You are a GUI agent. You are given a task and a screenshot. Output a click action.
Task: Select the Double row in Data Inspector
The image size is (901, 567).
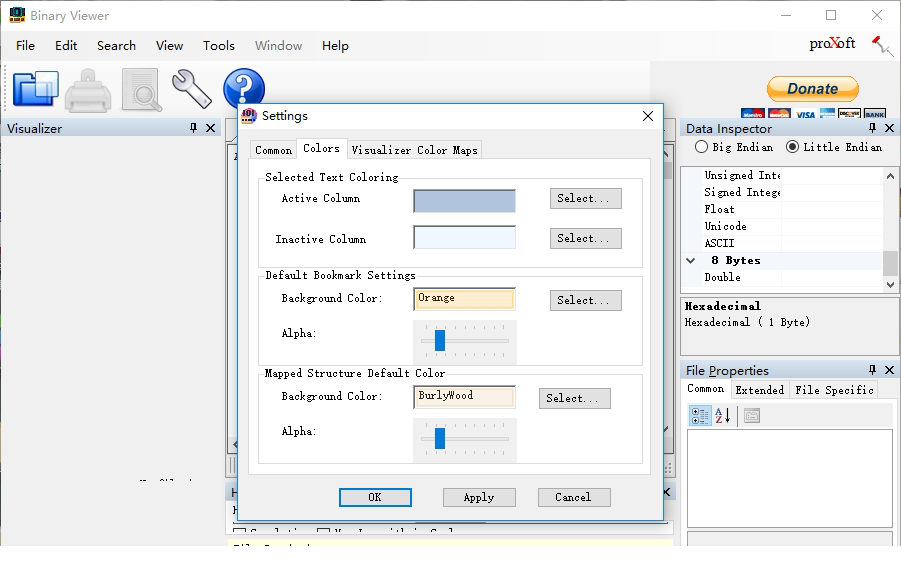click(781, 277)
